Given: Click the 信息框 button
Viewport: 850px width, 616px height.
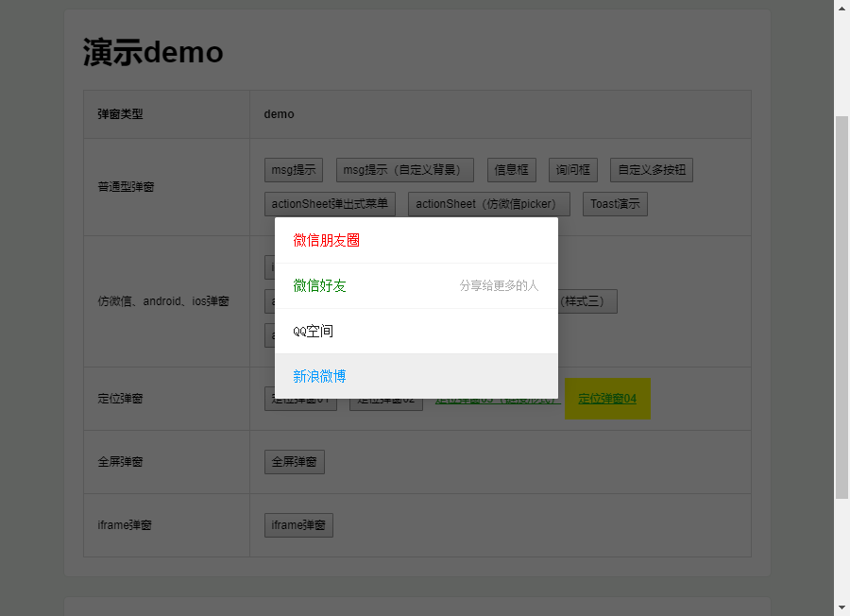Looking at the screenshot, I should (x=511, y=170).
